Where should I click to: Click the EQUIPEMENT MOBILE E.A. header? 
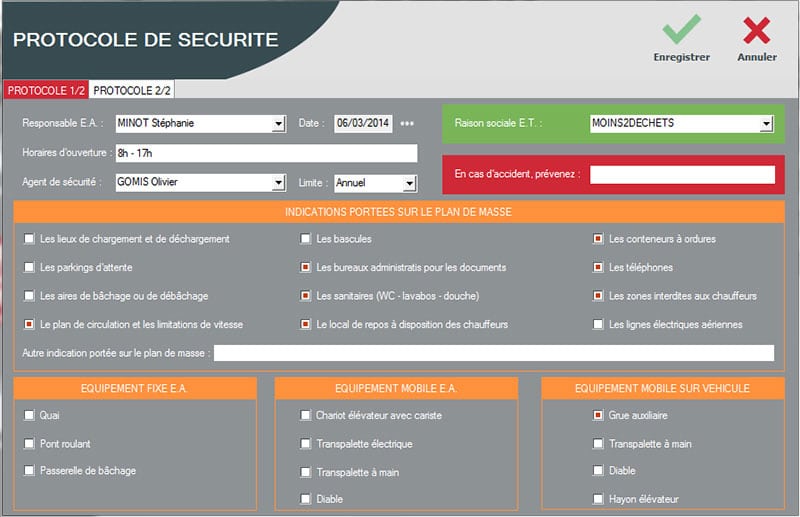click(x=396, y=389)
